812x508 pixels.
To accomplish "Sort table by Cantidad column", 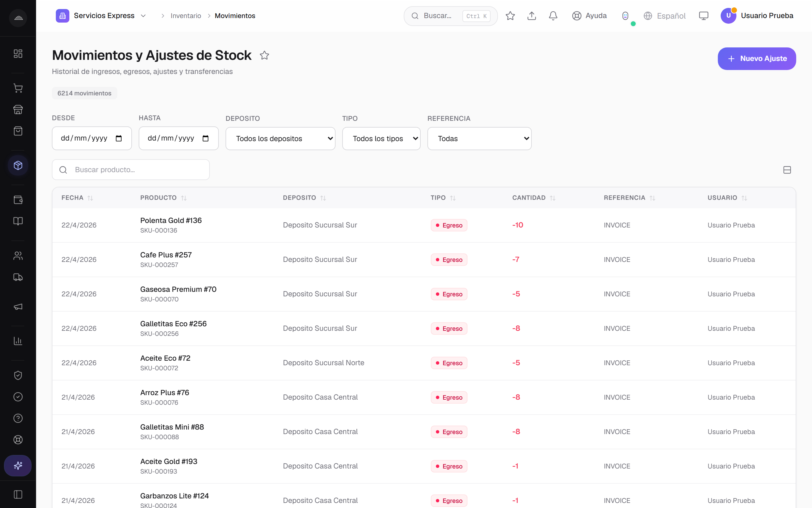I will point(534,198).
